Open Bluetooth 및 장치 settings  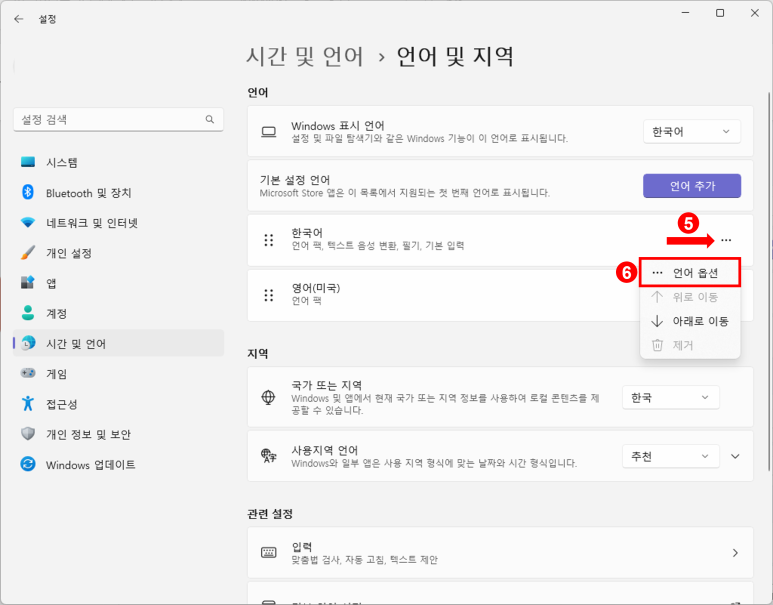(x=118, y=192)
